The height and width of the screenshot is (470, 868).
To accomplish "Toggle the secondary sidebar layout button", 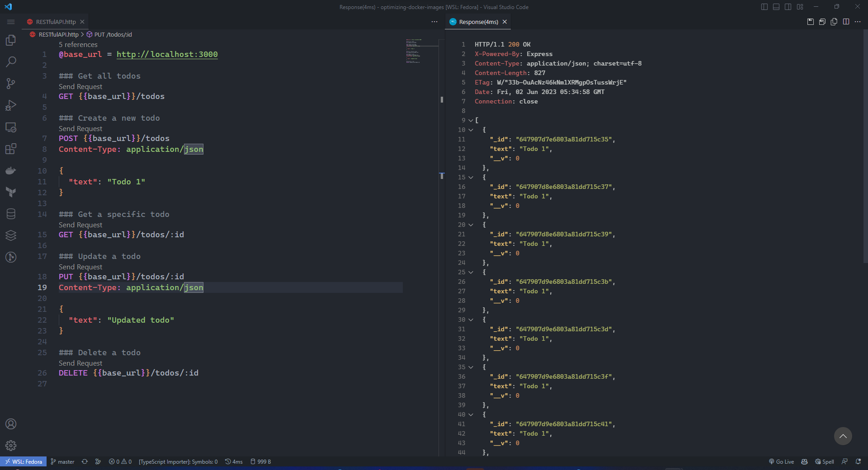I will 788,7.
